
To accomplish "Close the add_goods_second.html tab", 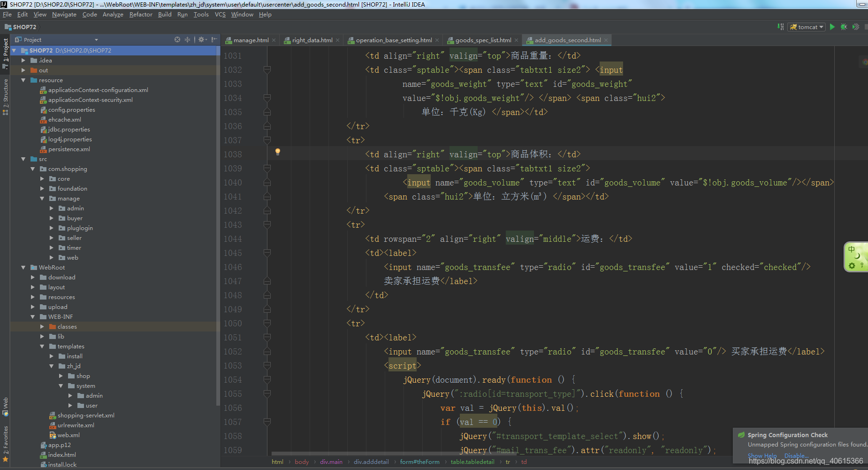I will coord(606,40).
